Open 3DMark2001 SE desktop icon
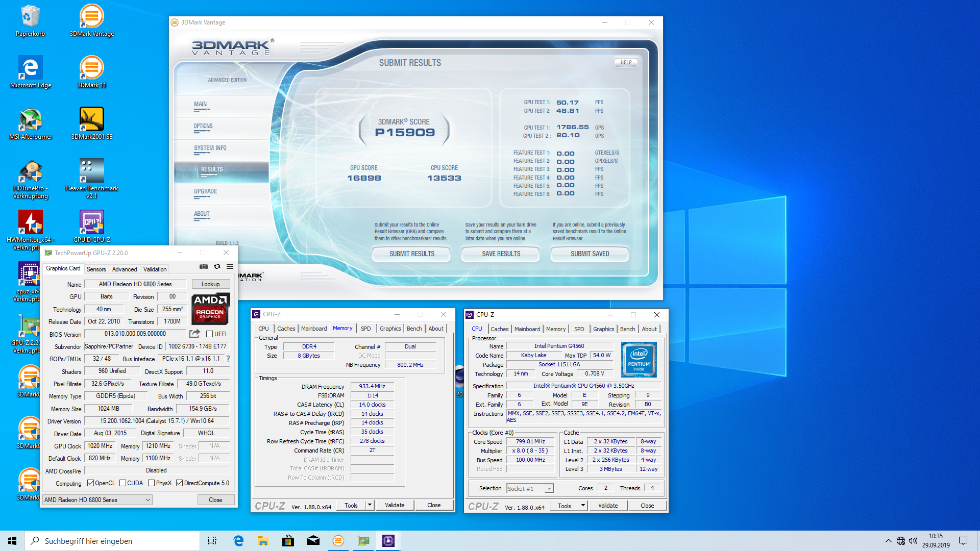The image size is (980, 551). pos(92,124)
